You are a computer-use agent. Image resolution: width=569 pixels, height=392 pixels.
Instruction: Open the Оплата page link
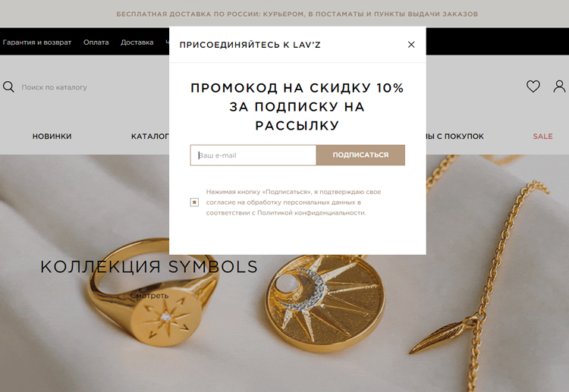96,42
